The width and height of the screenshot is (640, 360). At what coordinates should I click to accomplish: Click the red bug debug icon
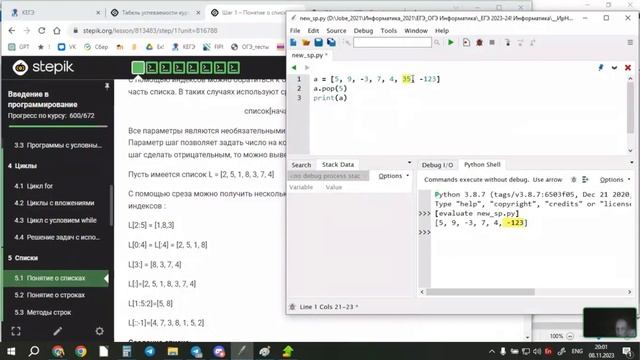pyautogui.click(x=479, y=42)
